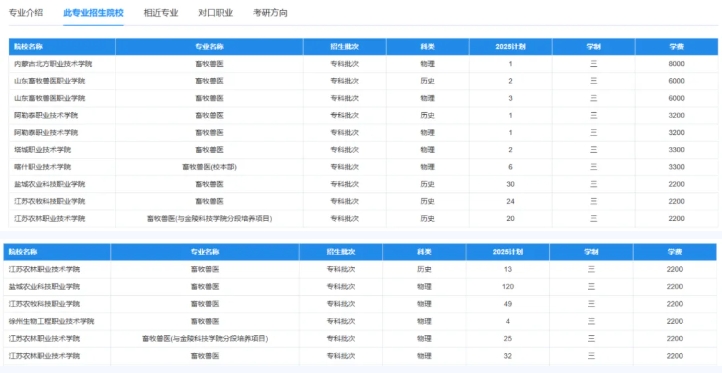Go to the 对口职业 tab

(215, 13)
